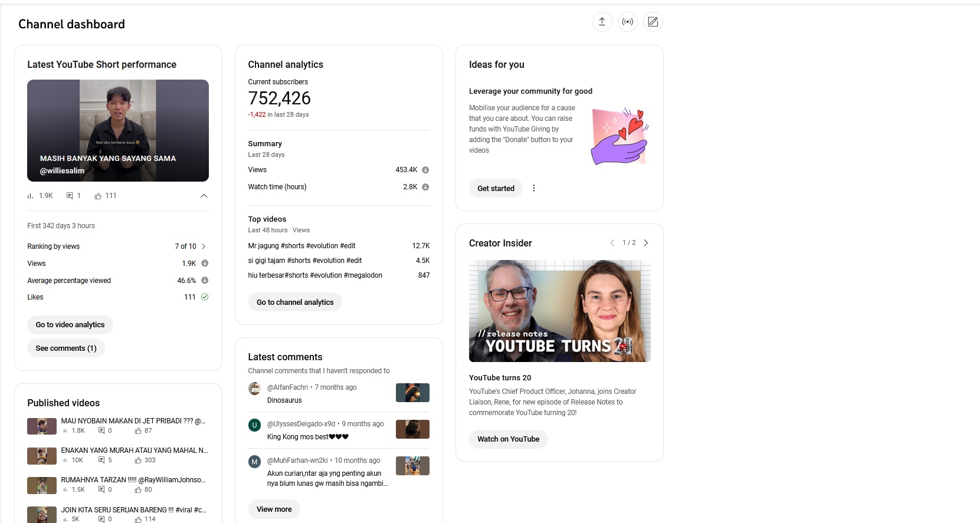Image resolution: width=980 pixels, height=523 pixels.
Task: Click the go live broadcast icon
Action: [628, 22]
